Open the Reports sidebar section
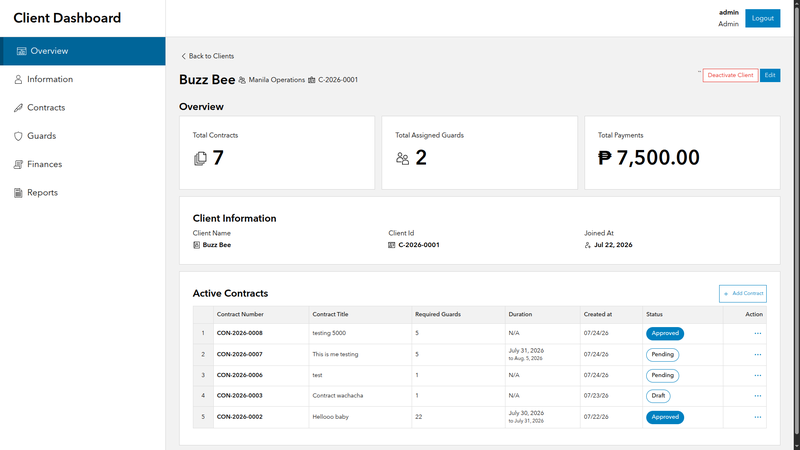The height and width of the screenshot is (450, 800). (x=83, y=192)
